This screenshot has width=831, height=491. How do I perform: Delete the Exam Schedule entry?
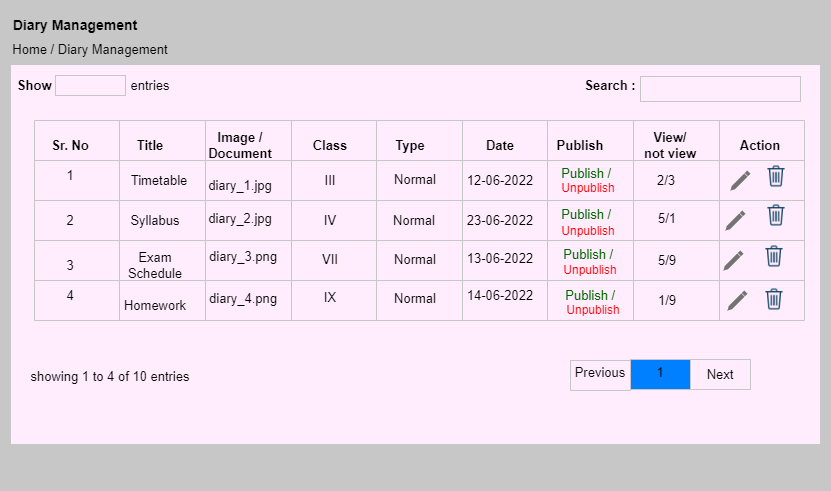(x=774, y=256)
